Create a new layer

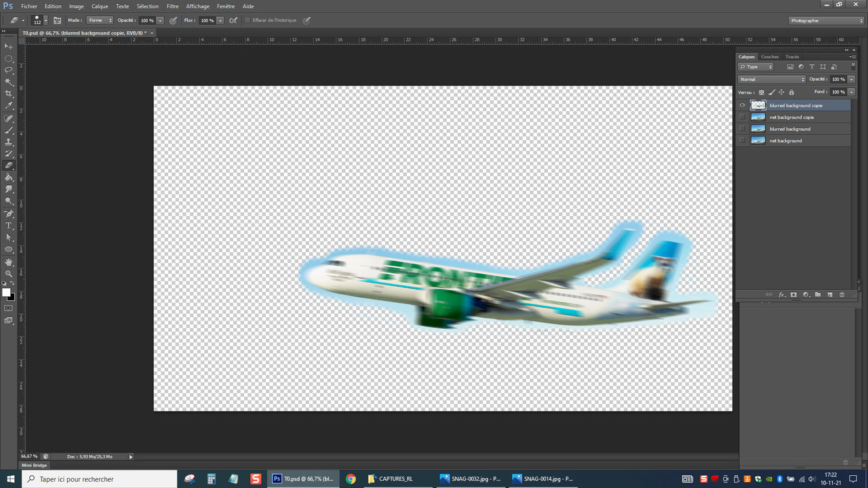[830, 295]
